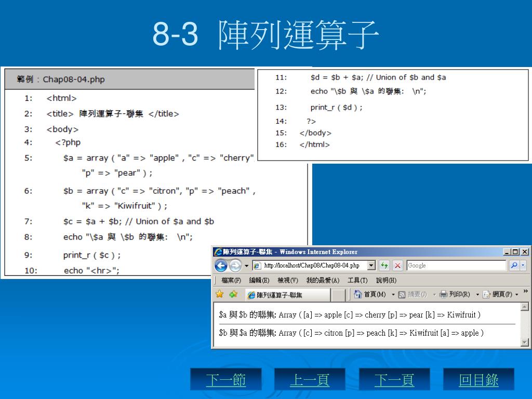
Task: Open the 編輯(E) menu
Action: [259, 280]
